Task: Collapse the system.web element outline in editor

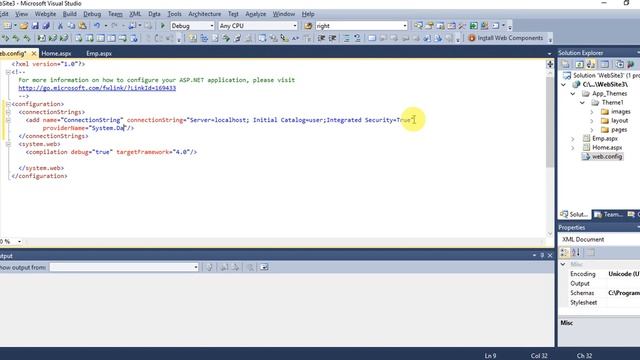Action: [8, 144]
